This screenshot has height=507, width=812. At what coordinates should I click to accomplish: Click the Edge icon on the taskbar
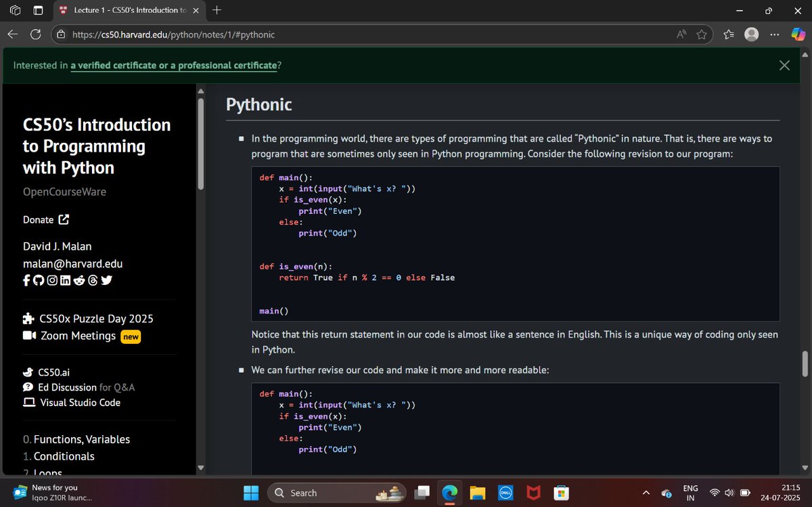pos(450,493)
